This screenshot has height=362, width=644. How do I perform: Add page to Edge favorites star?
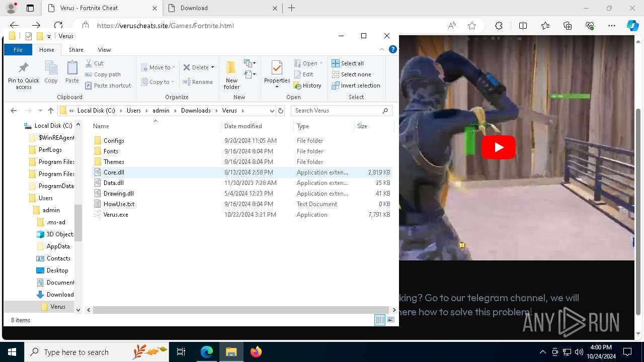tap(471, 26)
